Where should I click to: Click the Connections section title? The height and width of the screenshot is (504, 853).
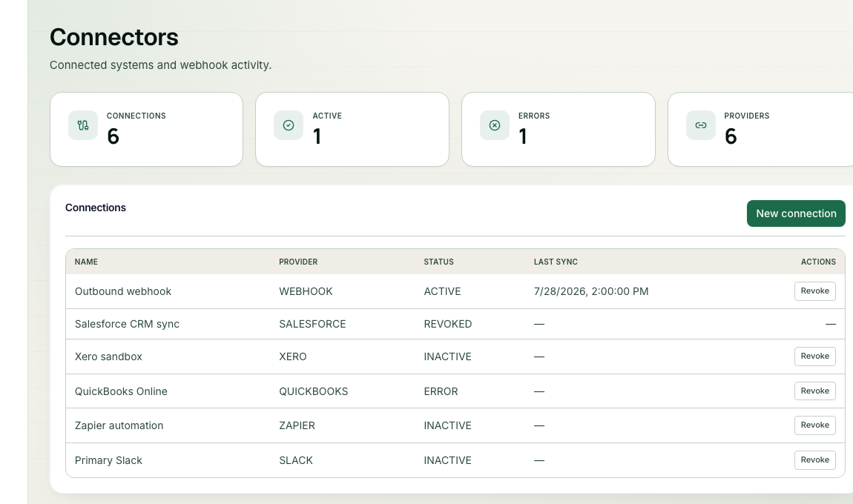(x=96, y=208)
